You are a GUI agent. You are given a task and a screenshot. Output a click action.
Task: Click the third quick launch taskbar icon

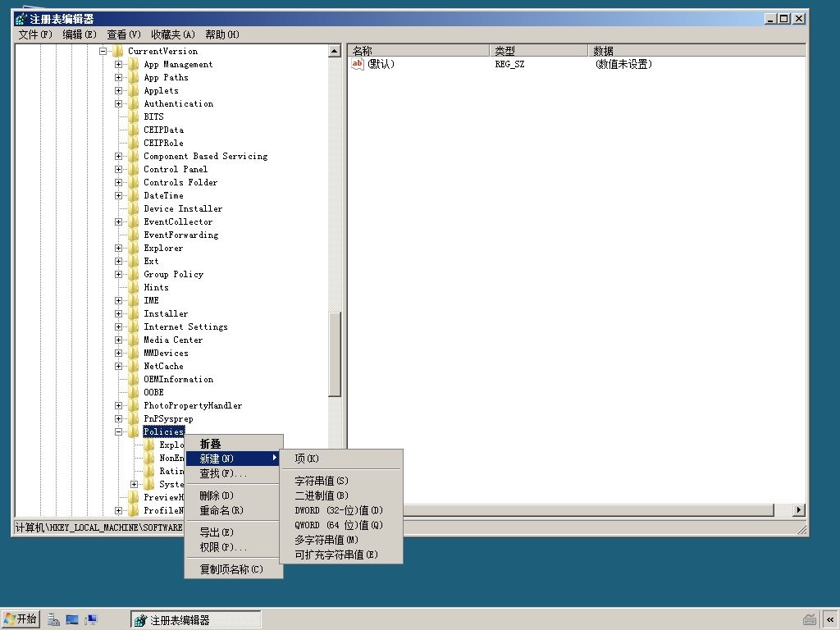(91, 620)
